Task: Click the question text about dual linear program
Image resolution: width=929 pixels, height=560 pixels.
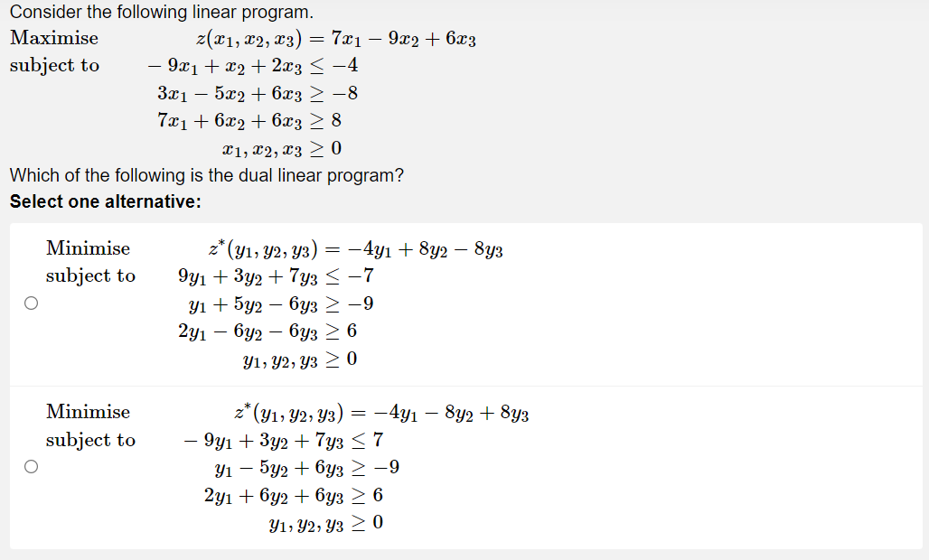Action: point(203,175)
